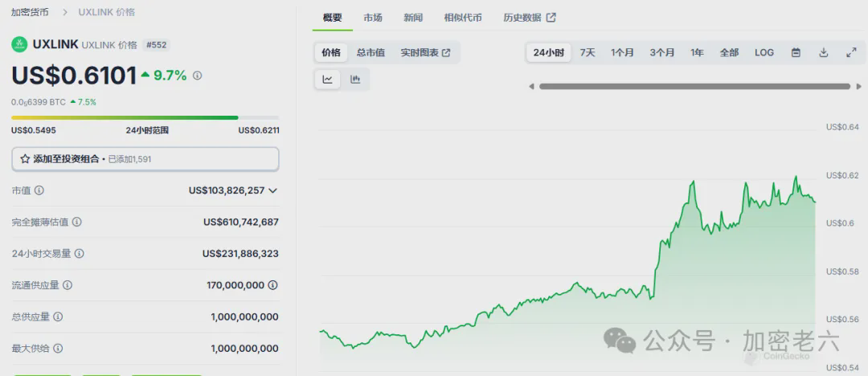Image resolution: width=868 pixels, height=376 pixels.
Task: Select 1个月 time range
Action: tap(622, 52)
